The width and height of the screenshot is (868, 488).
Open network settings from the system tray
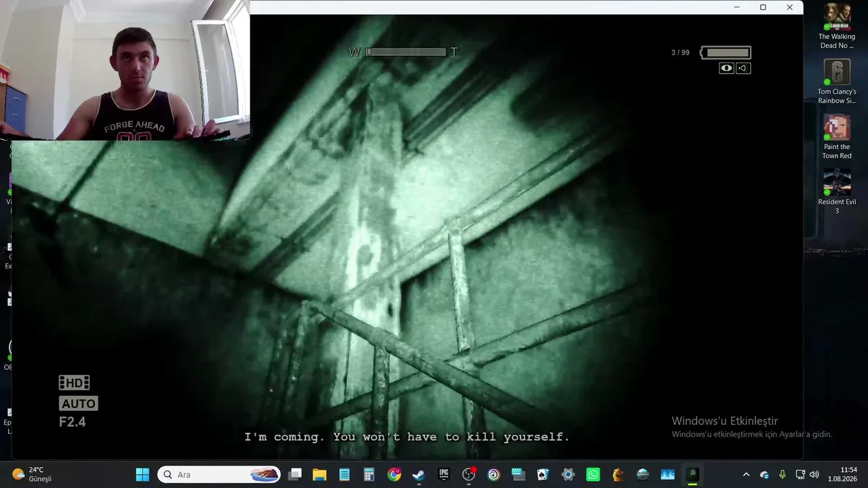pyautogui.click(x=800, y=474)
